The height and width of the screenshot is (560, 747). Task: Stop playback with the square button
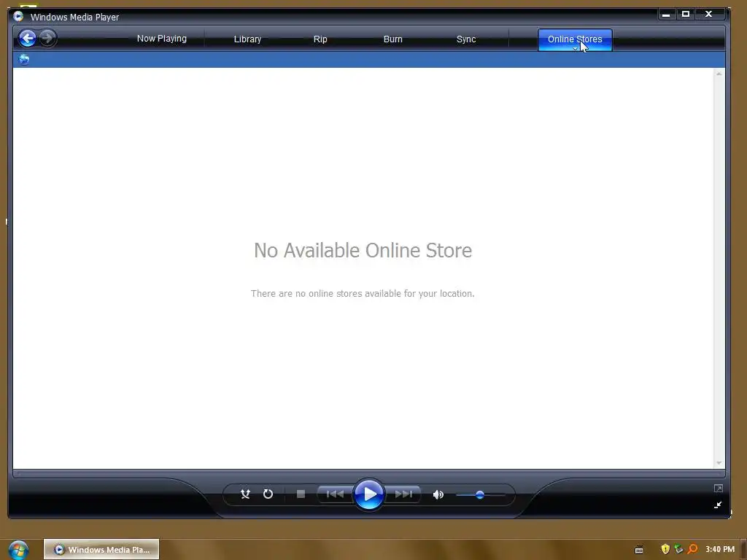(301, 494)
